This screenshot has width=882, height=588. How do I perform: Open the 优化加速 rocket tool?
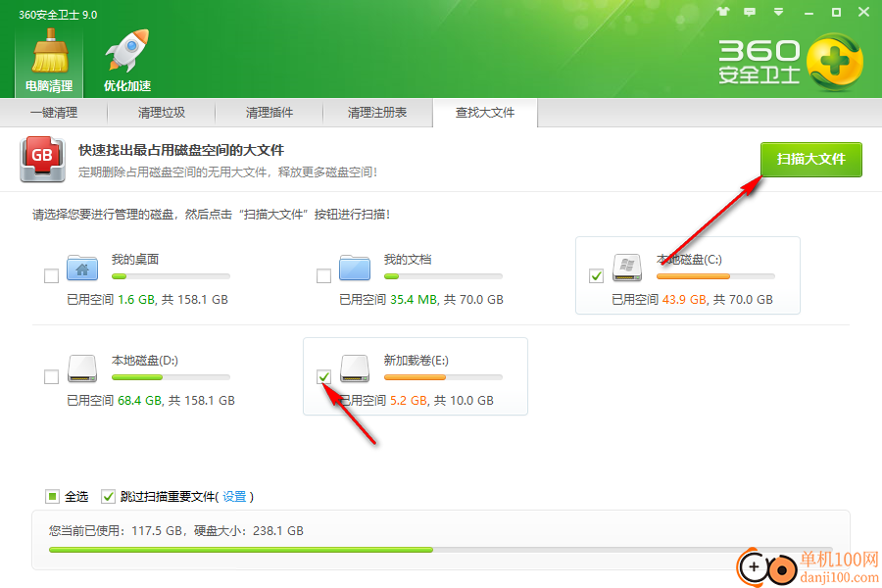tap(127, 61)
